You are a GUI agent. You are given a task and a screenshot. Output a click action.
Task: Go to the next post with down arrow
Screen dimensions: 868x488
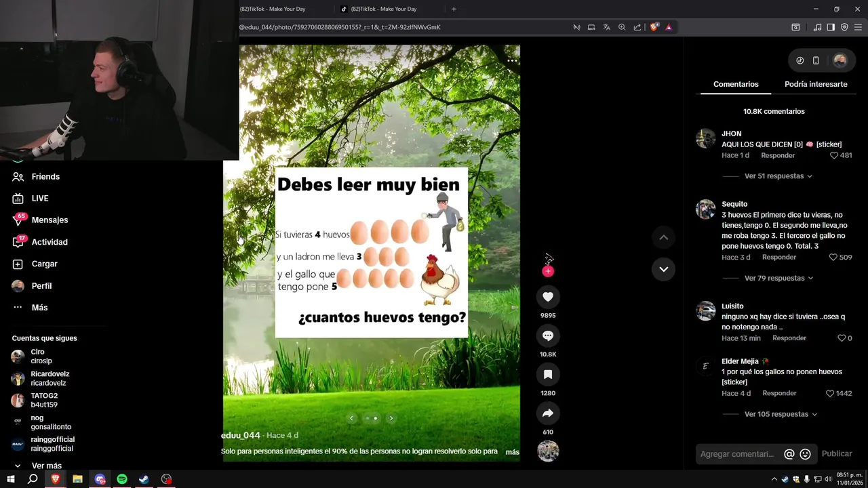coord(663,269)
